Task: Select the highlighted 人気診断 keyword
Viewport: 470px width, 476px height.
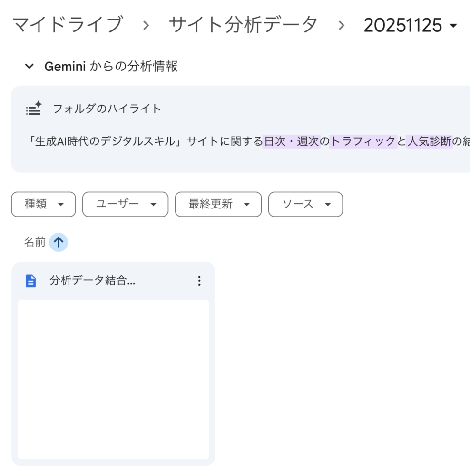Action: pos(429,141)
